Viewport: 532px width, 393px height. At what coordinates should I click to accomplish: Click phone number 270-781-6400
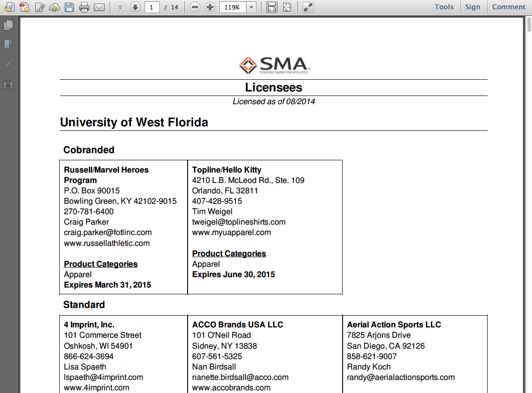tap(88, 211)
